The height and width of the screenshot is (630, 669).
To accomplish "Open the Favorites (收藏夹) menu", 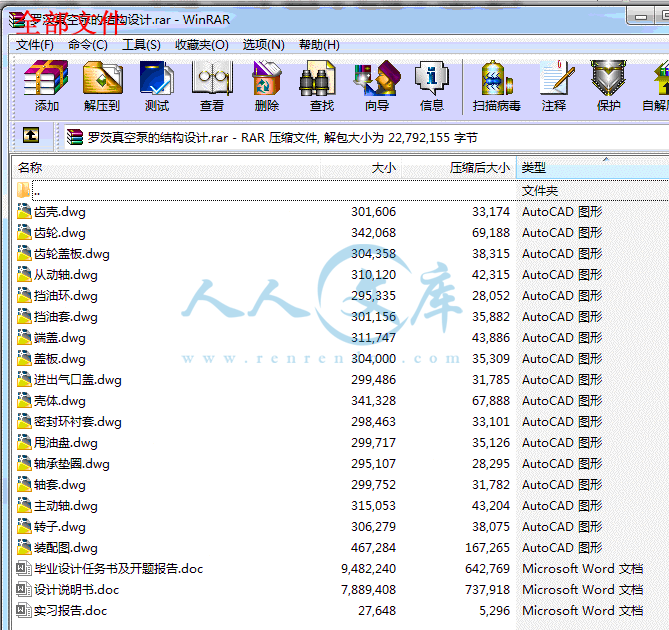I will tap(202, 45).
